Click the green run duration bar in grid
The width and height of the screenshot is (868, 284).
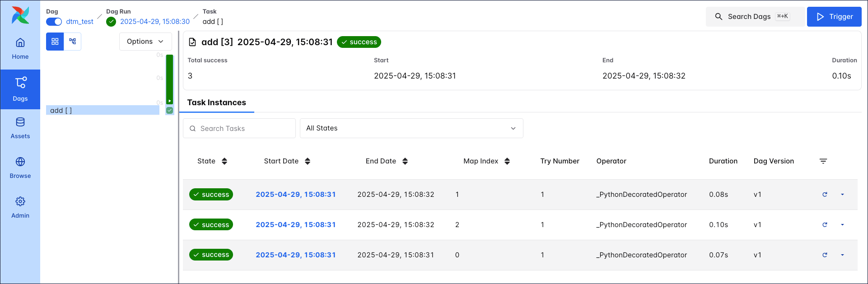click(169, 79)
